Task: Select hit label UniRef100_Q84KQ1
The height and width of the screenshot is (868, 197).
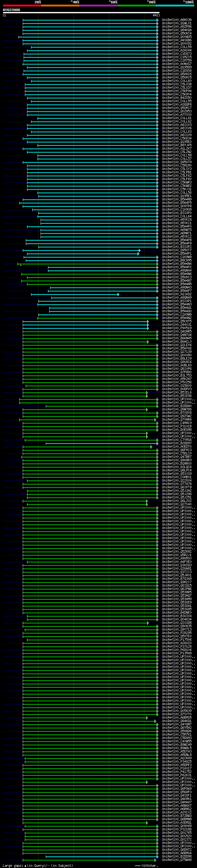Action: [177, 721]
